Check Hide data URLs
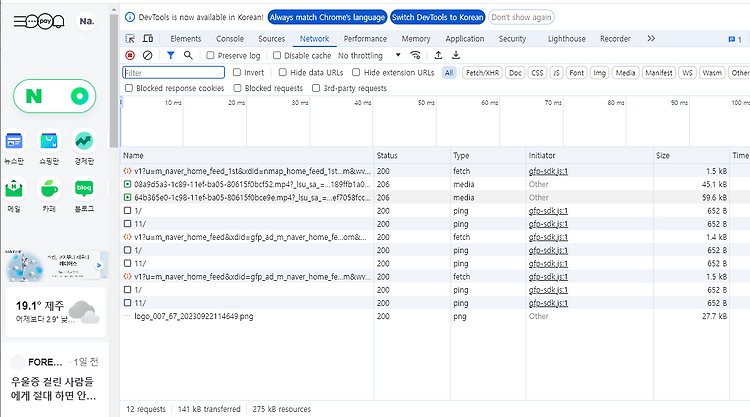The image size is (750, 417). (x=283, y=72)
